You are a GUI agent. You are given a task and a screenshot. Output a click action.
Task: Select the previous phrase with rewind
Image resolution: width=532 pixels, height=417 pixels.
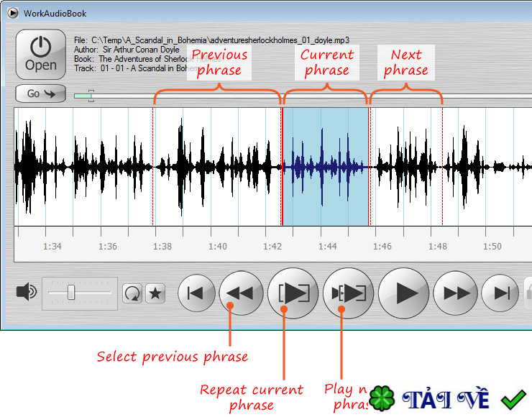[x=241, y=293]
